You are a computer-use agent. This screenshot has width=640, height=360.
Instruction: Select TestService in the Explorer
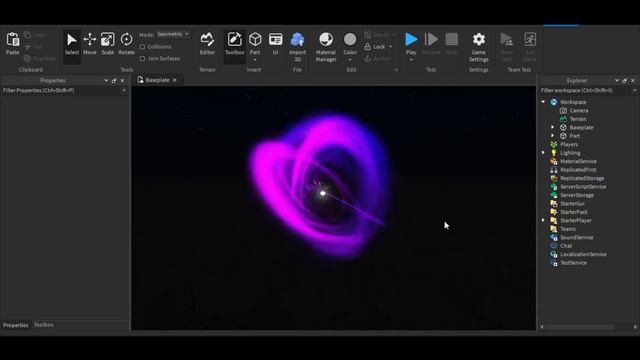pyautogui.click(x=573, y=263)
